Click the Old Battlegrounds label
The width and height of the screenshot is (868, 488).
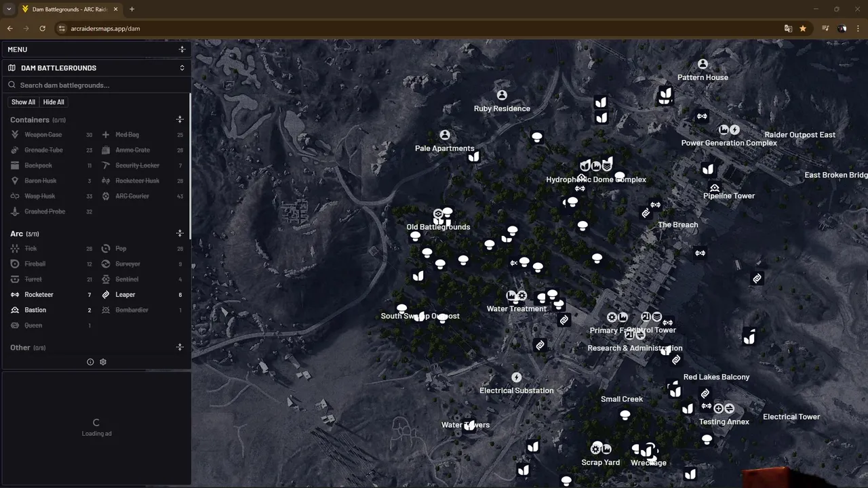[438, 227]
